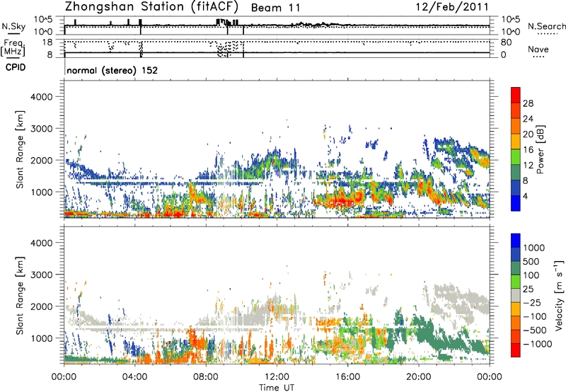
Task: Click the 'Time UT' axis title
Action: pyautogui.click(x=277, y=388)
